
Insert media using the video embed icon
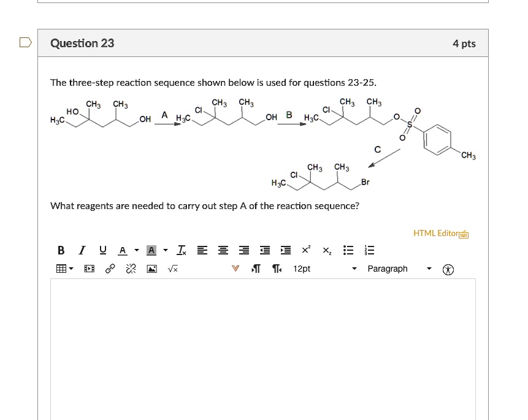tap(88, 269)
